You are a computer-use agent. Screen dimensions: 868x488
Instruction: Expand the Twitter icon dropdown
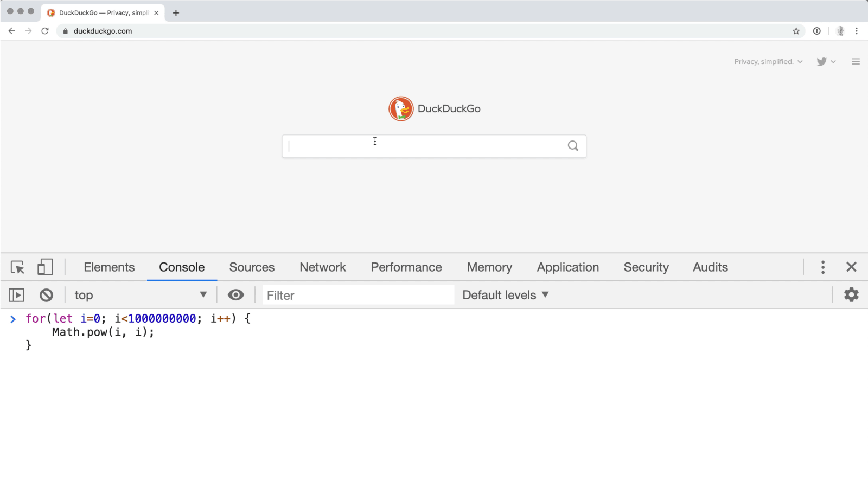click(826, 61)
